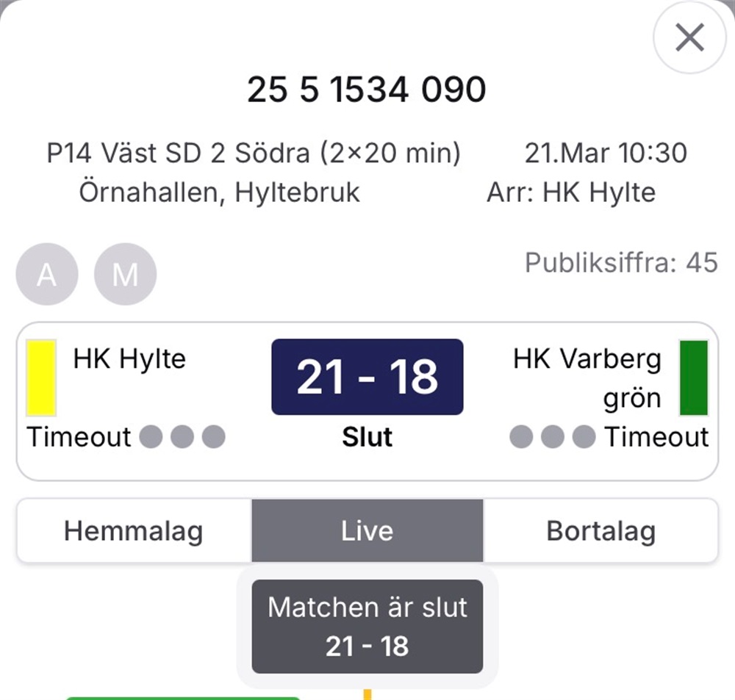Select HK Hylte's yellow team color
Image resolution: width=735 pixels, height=700 pixels.
pos(41,378)
